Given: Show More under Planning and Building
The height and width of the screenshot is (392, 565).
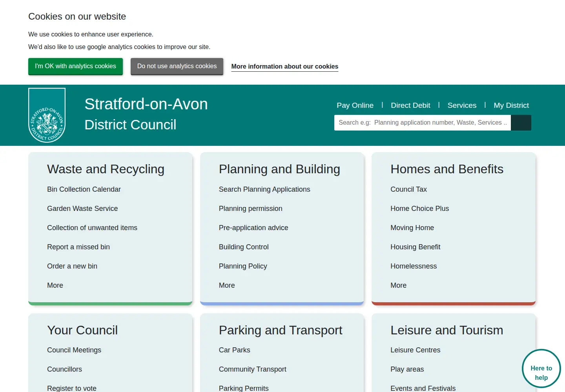Looking at the screenshot, I should (227, 285).
